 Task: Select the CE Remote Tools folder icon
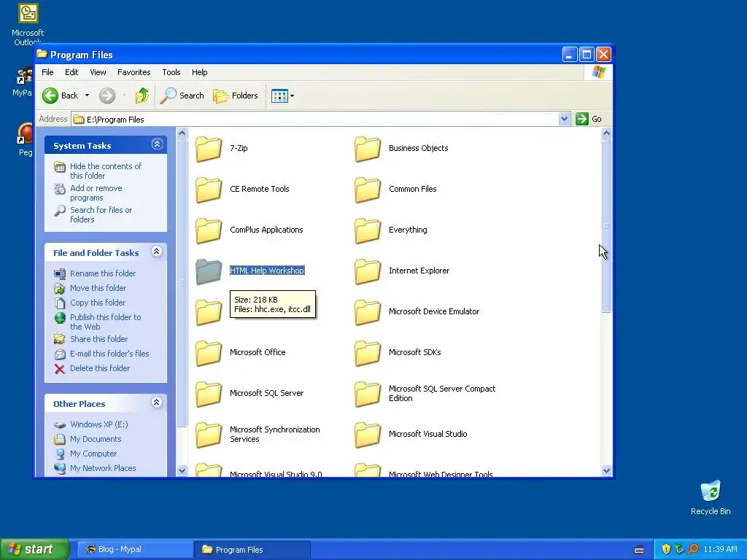[208, 190]
